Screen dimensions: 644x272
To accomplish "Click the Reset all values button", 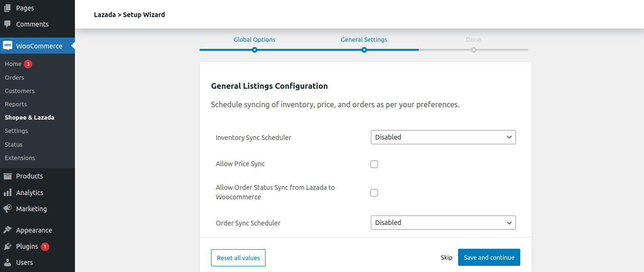I will 238,258.
